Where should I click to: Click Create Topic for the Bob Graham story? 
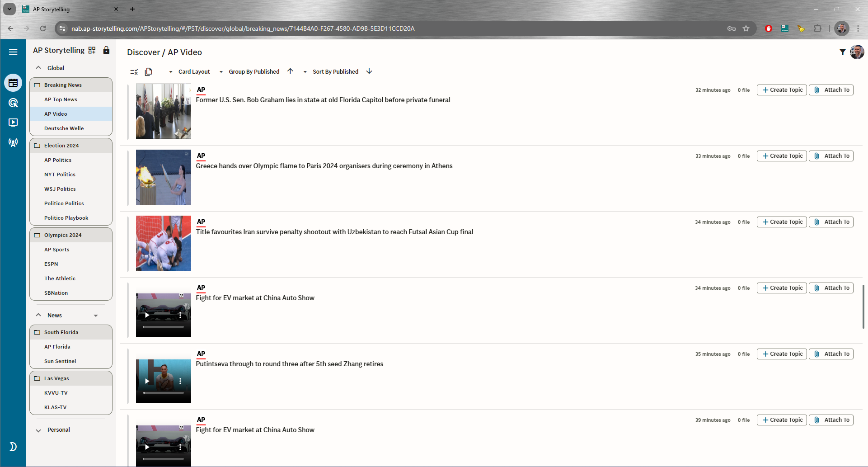[782, 90]
